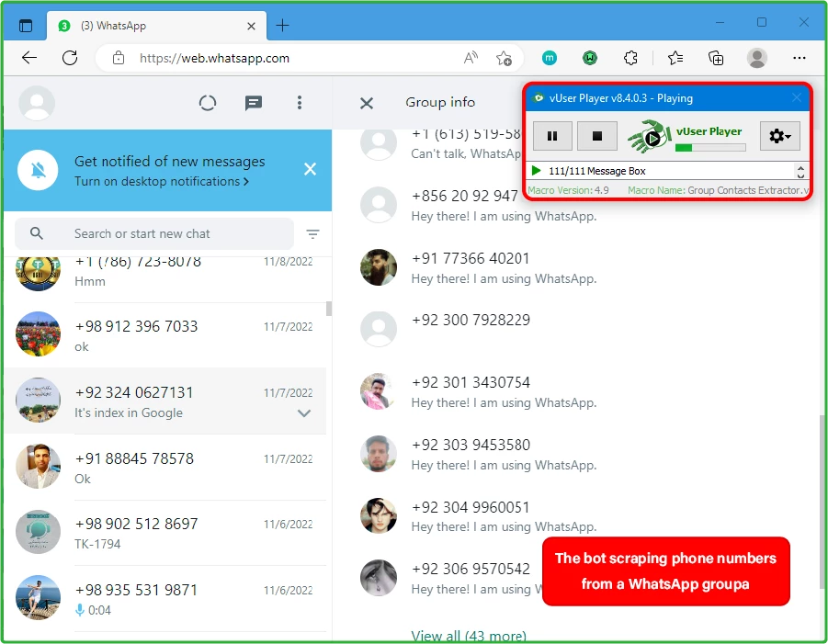The height and width of the screenshot is (644, 828).
Task: Click profile photo of member +91 77366 40201
Action: click(x=379, y=267)
